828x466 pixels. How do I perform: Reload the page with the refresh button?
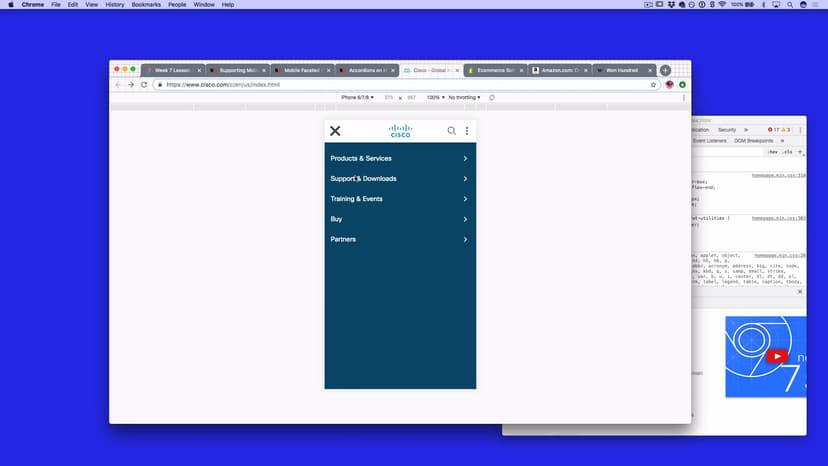tap(144, 85)
